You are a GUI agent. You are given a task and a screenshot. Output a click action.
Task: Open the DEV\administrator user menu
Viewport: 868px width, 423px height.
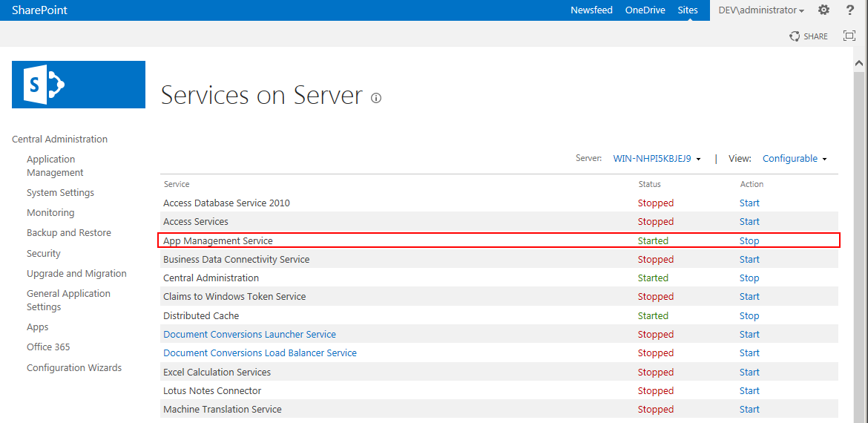[x=761, y=10]
